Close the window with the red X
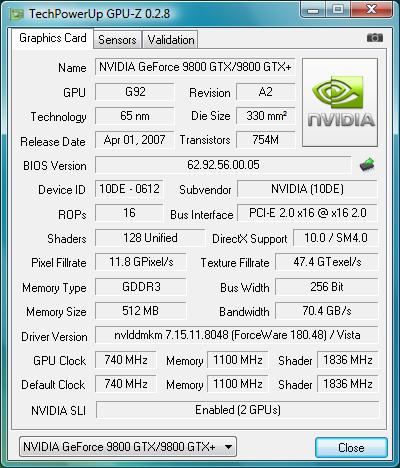Viewport: 400px width, 468px height. coord(371,10)
